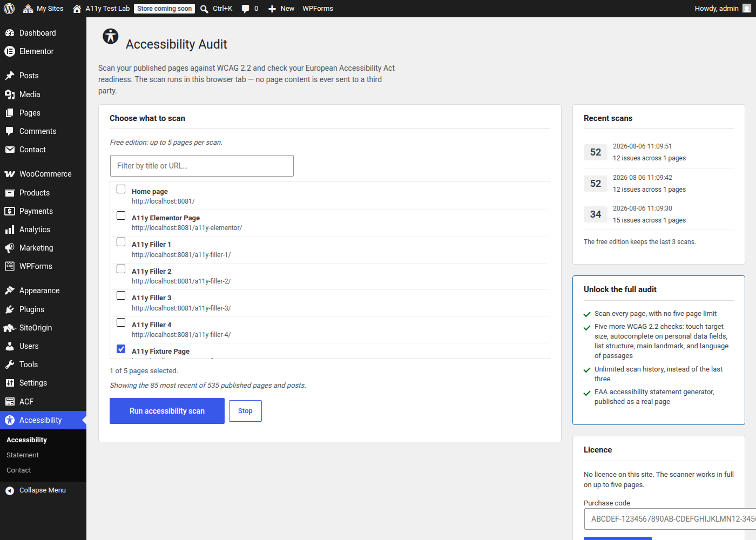
Task: Click the A11y Filler 4 page title
Action: point(151,325)
